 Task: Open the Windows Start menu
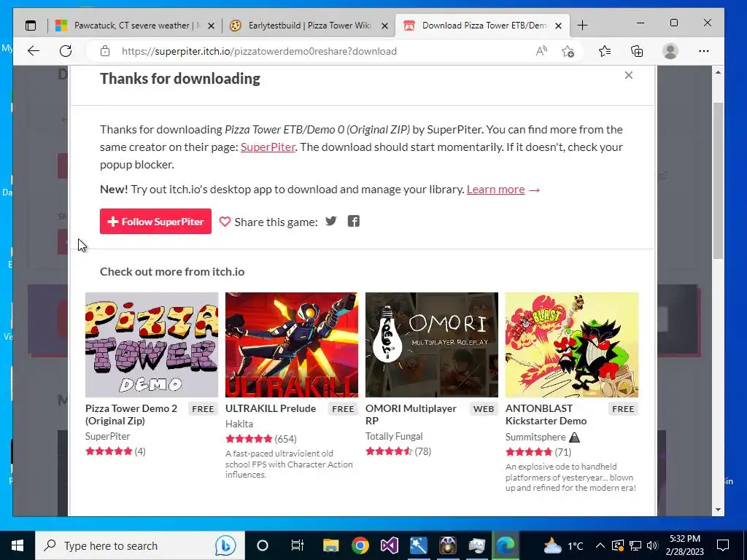tap(18, 545)
